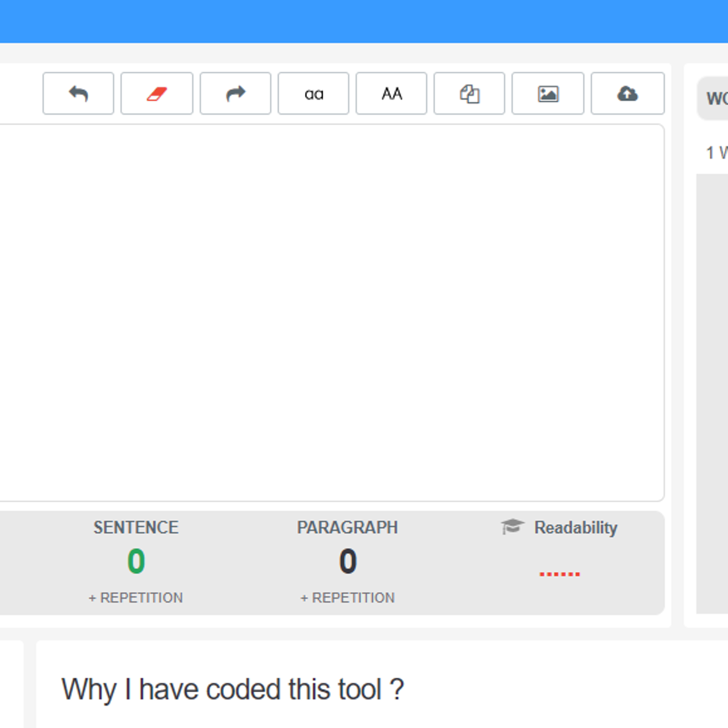Expand + REPETITION under SENTENCE
This screenshot has width=728, height=728.
[136, 598]
